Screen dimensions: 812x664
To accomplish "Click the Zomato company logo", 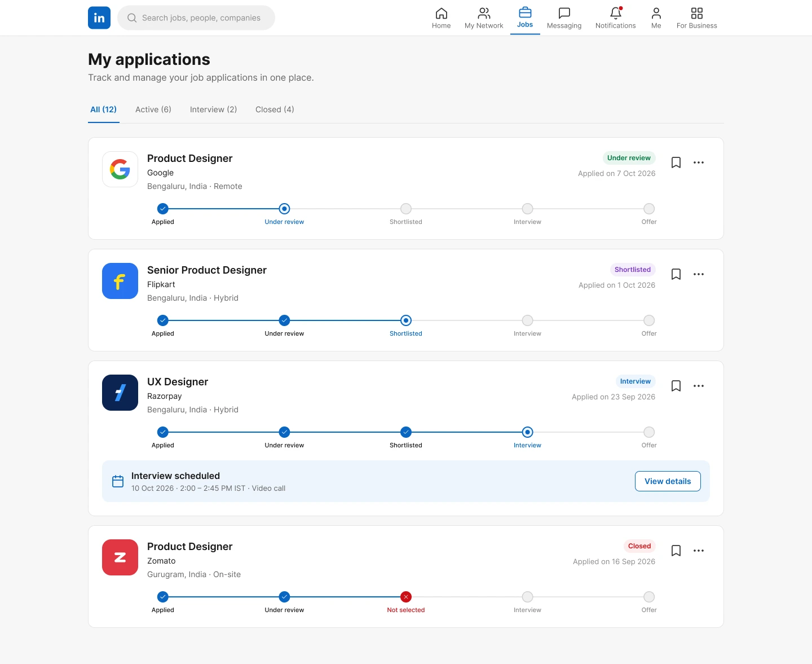I will [x=120, y=557].
